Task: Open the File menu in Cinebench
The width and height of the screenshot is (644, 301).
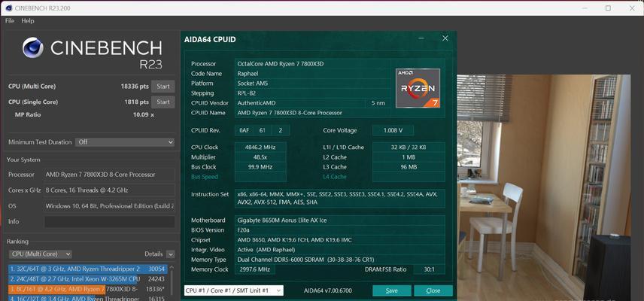Action: tap(10, 20)
